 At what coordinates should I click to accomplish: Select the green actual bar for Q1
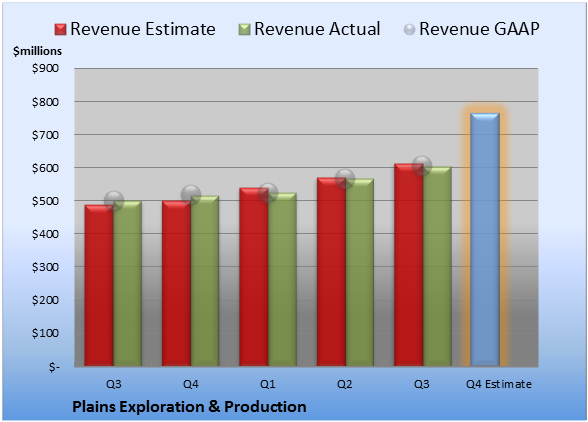(x=282, y=279)
